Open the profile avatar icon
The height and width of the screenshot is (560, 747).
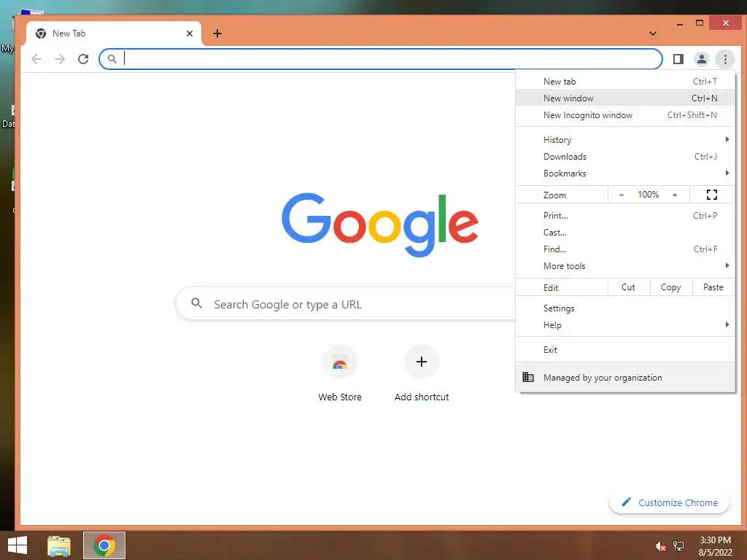(x=701, y=59)
